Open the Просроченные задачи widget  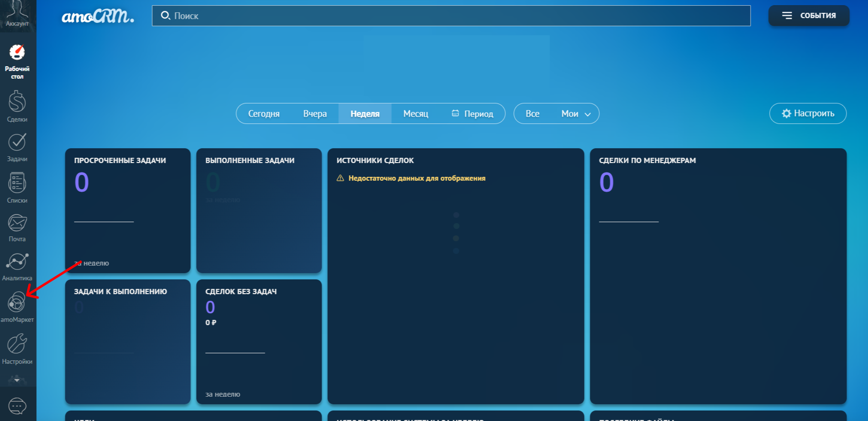point(128,211)
